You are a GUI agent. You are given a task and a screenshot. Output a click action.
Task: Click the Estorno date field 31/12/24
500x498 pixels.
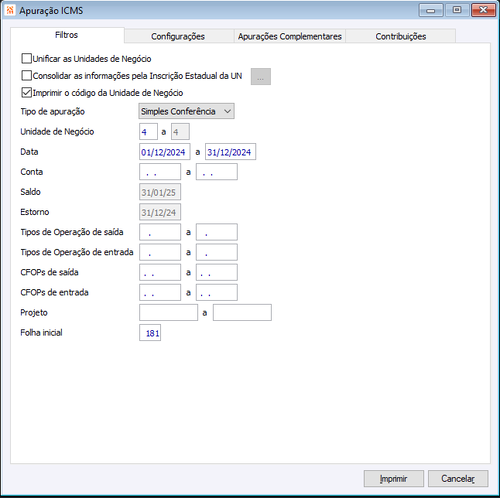pos(160,212)
